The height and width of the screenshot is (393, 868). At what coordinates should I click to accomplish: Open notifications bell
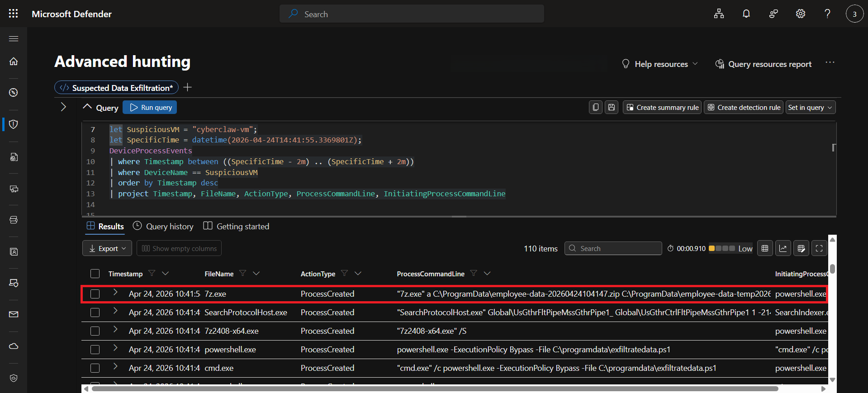[x=746, y=14]
